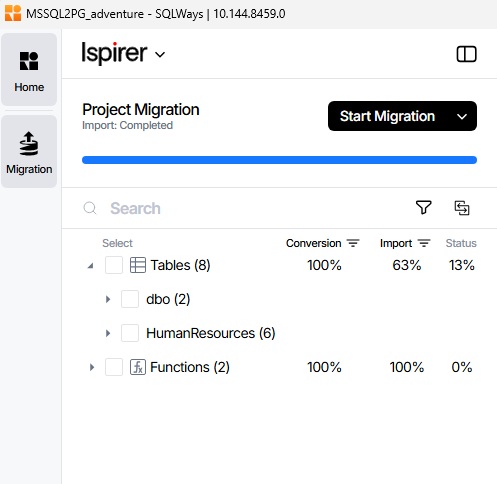Tick the Functions (2) checkbox
This screenshot has width=497, height=484.
pos(114,367)
